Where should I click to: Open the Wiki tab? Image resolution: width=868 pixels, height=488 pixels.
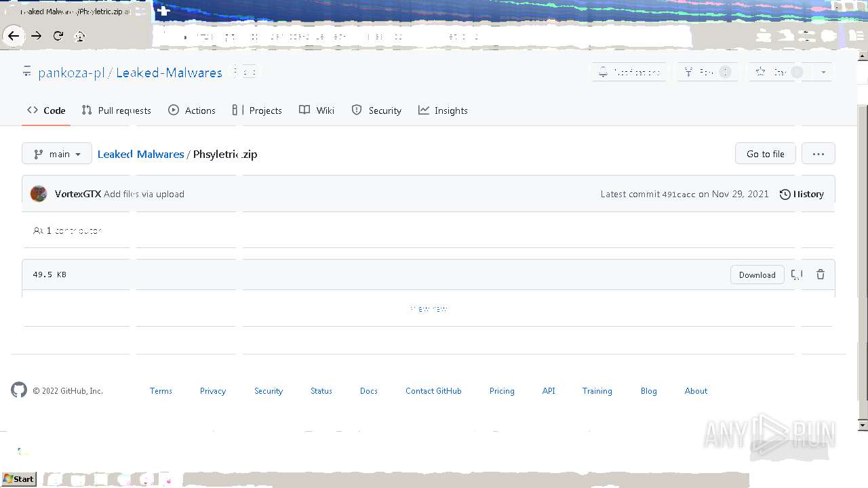tap(317, 110)
